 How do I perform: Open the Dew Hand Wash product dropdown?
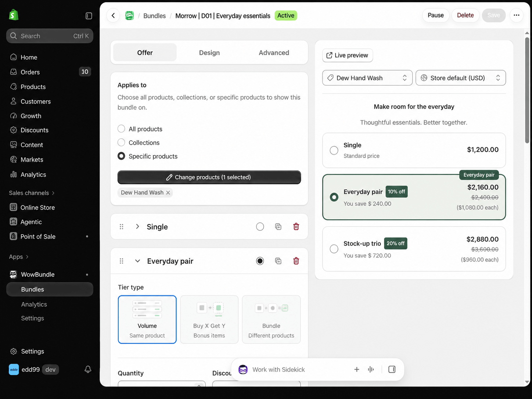click(x=367, y=78)
